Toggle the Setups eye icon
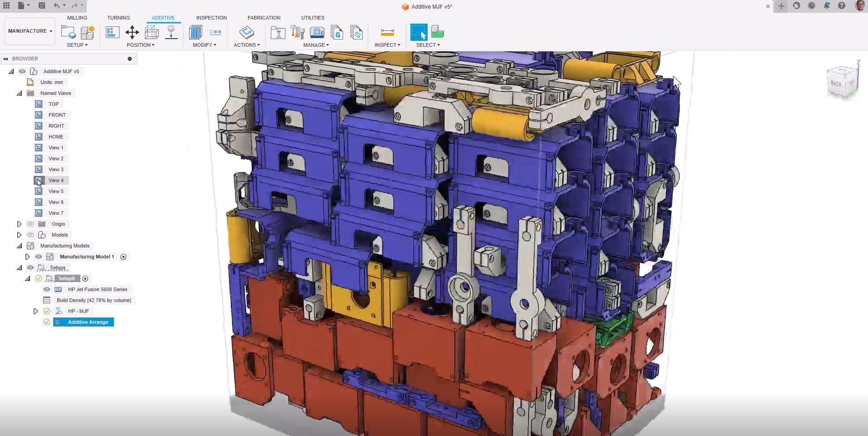The width and height of the screenshot is (868, 436). click(x=30, y=268)
